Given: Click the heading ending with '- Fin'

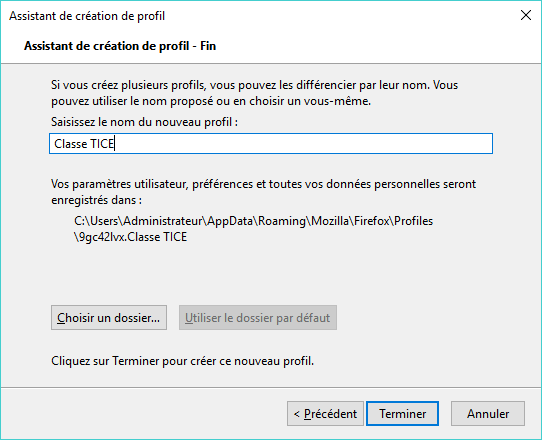Looking at the screenshot, I should (120, 46).
